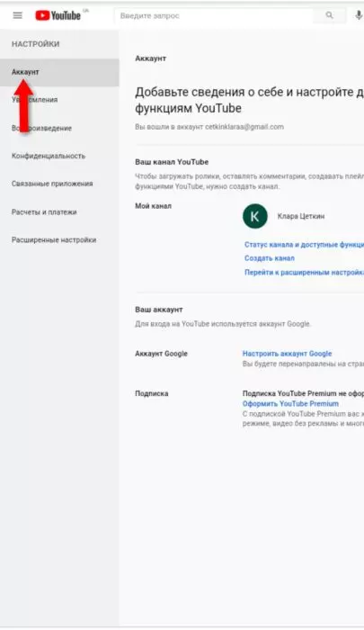The height and width of the screenshot is (630, 364).
Task: Open 'Воспроизведение' settings section
Action: click(59, 128)
